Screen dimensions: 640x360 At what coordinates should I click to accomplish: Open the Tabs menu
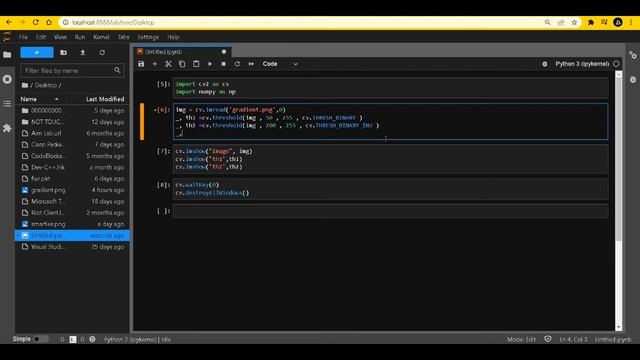click(123, 37)
